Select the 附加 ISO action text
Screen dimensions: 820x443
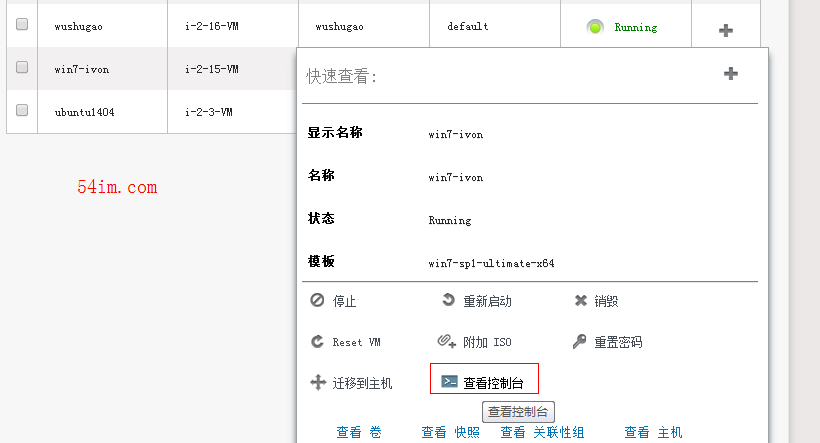487,342
